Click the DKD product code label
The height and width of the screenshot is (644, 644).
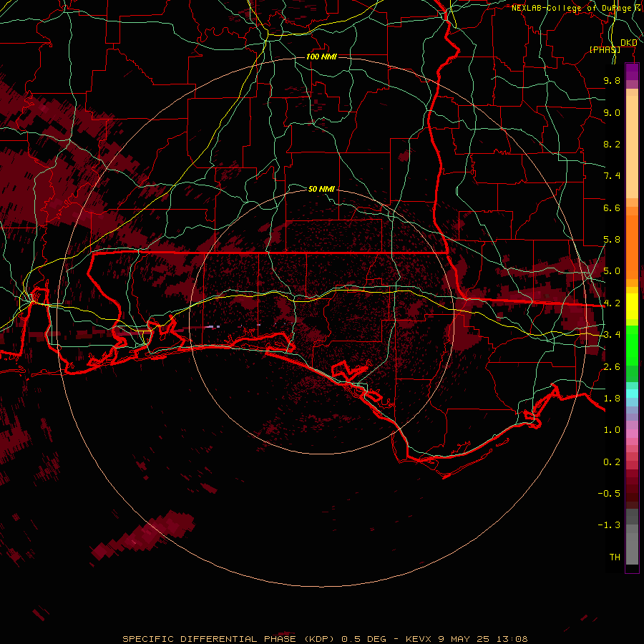629,43
